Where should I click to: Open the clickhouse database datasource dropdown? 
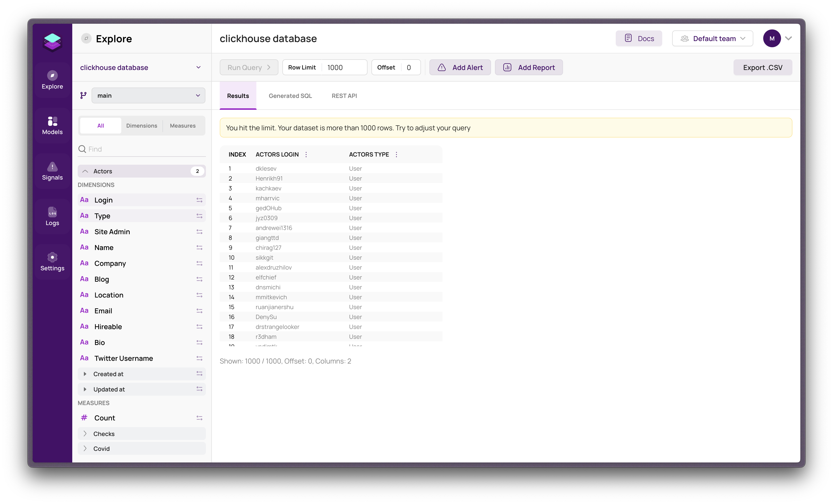(142, 68)
